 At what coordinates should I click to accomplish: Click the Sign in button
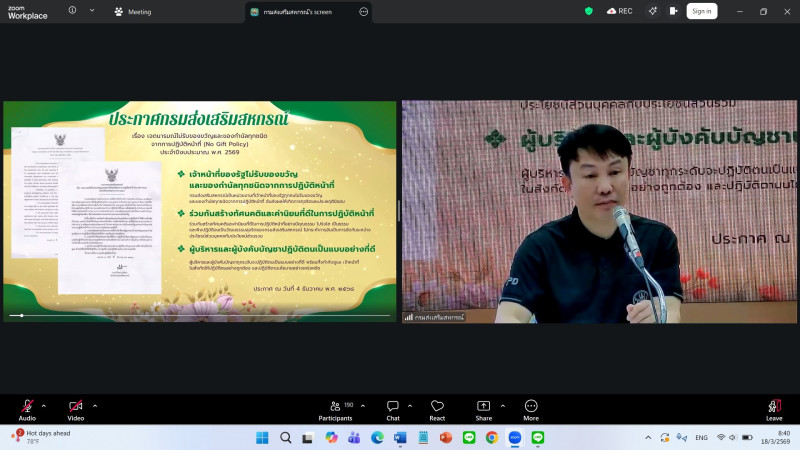pos(701,11)
